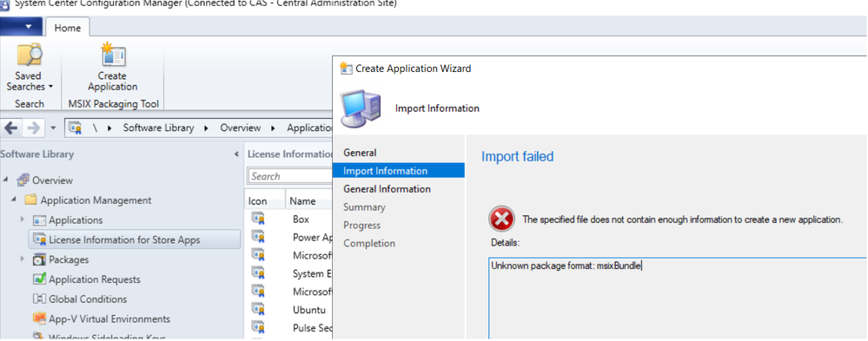
Task: Select License Information for Store Apps node
Action: pyautogui.click(x=134, y=239)
